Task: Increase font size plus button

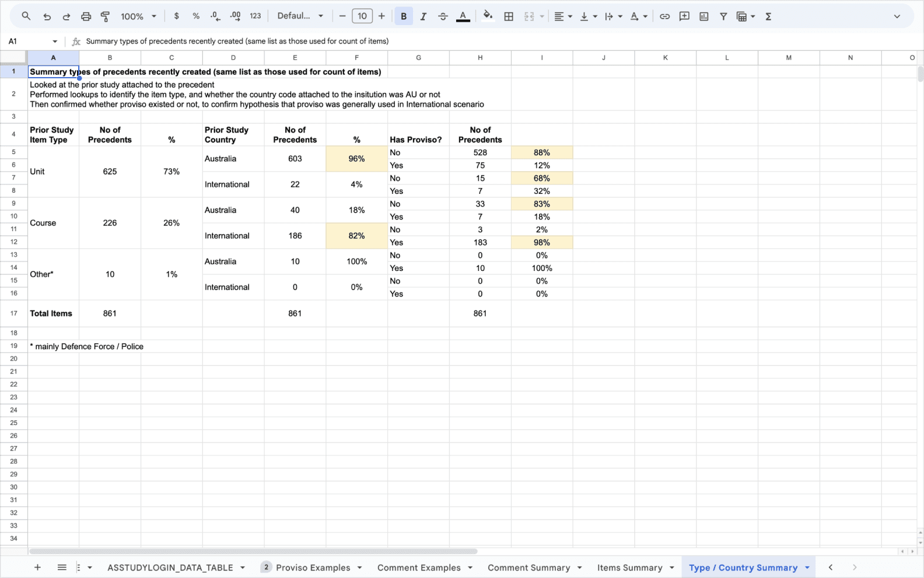Action: [381, 16]
